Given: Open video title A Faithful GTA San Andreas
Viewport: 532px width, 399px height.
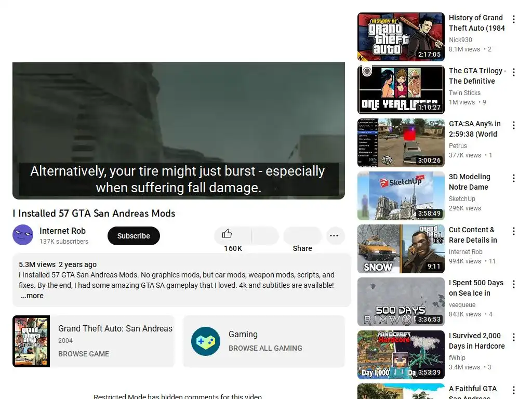Looking at the screenshot, I should [473, 392].
